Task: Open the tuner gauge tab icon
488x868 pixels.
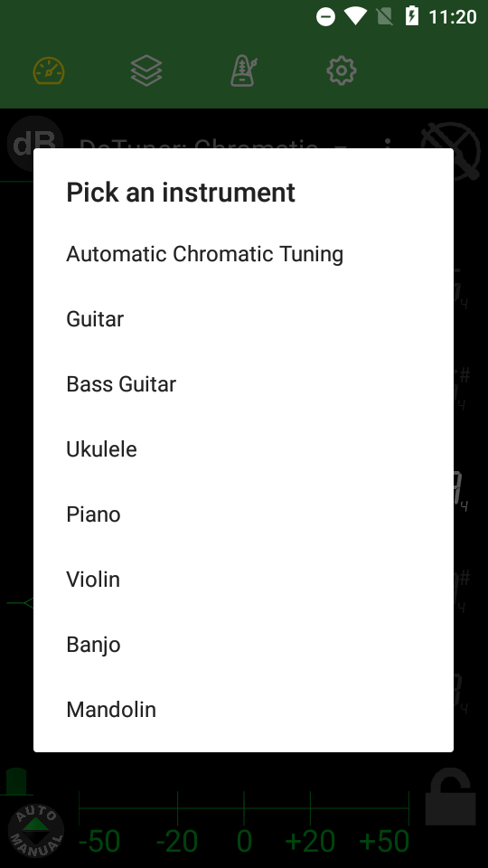Action: (x=49, y=71)
